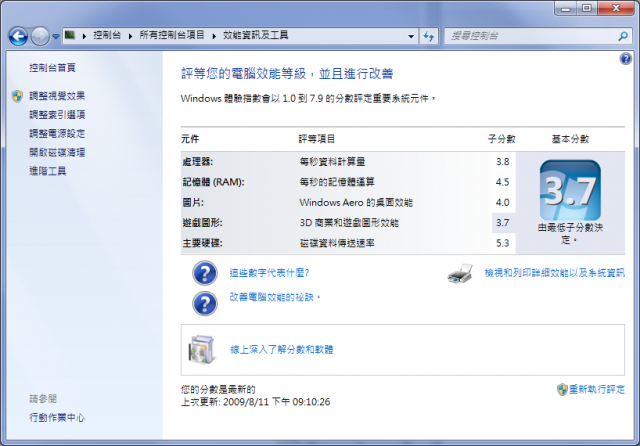Click the refresh button beside address bar
Screen dimensions: 640x446
click(x=429, y=36)
